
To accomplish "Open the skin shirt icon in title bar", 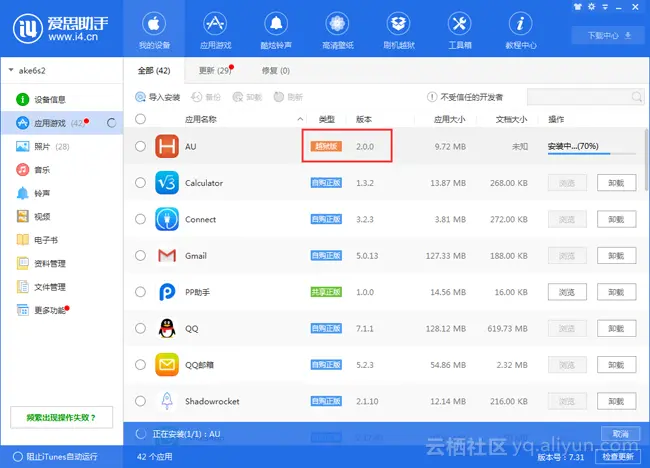I will (x=577, y=7).
